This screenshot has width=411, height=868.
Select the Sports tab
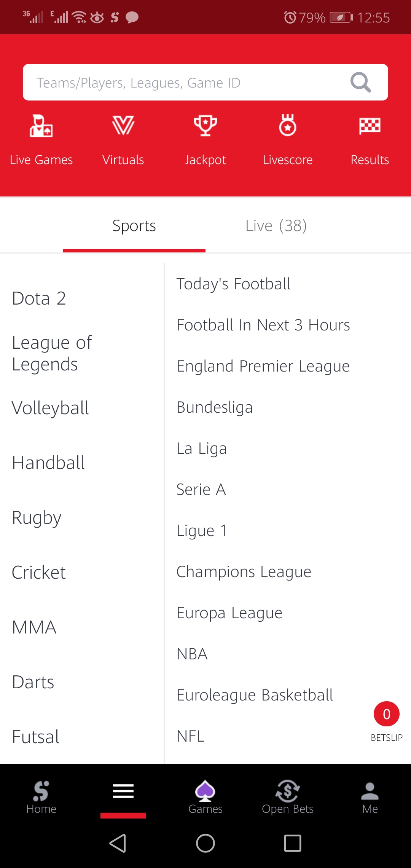(134, 226)
